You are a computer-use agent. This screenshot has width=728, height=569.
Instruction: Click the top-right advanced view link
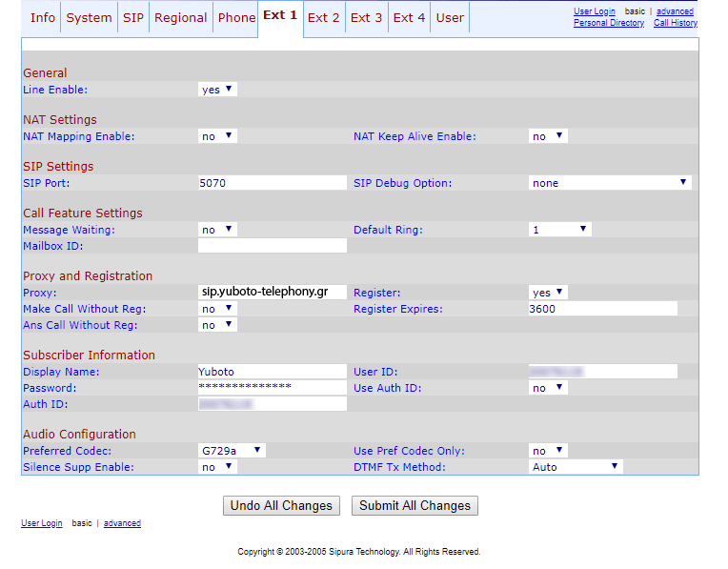(x=675, y=11)
